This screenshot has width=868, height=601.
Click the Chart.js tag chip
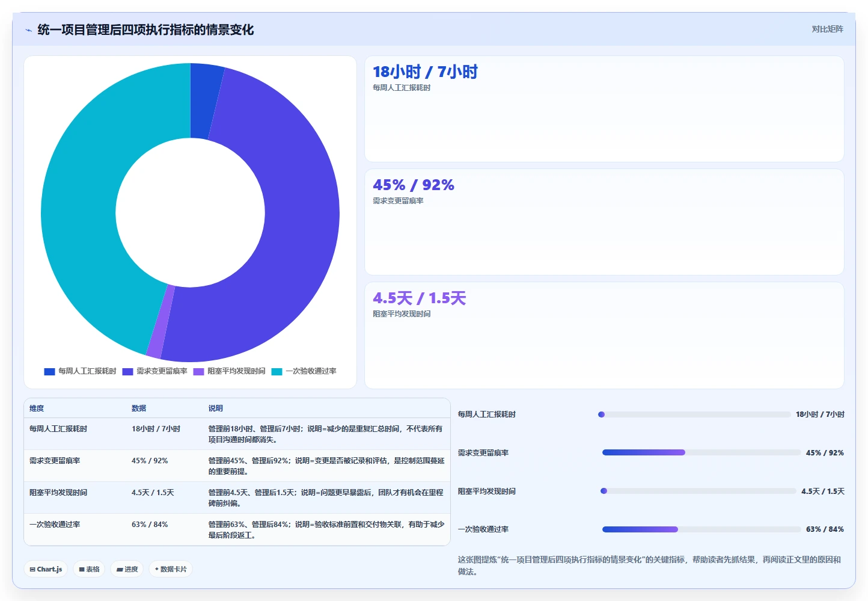(46, 569)
